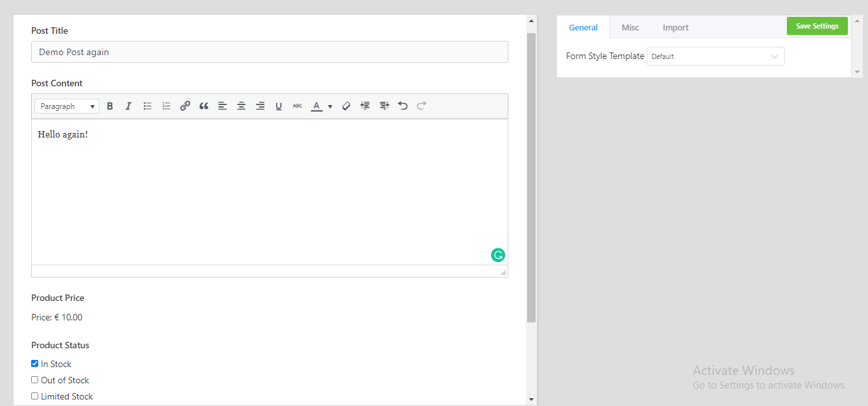Open the Paragraph format dropdown
The width and height of the screenshot is (868, 406).
pos(67,106)
